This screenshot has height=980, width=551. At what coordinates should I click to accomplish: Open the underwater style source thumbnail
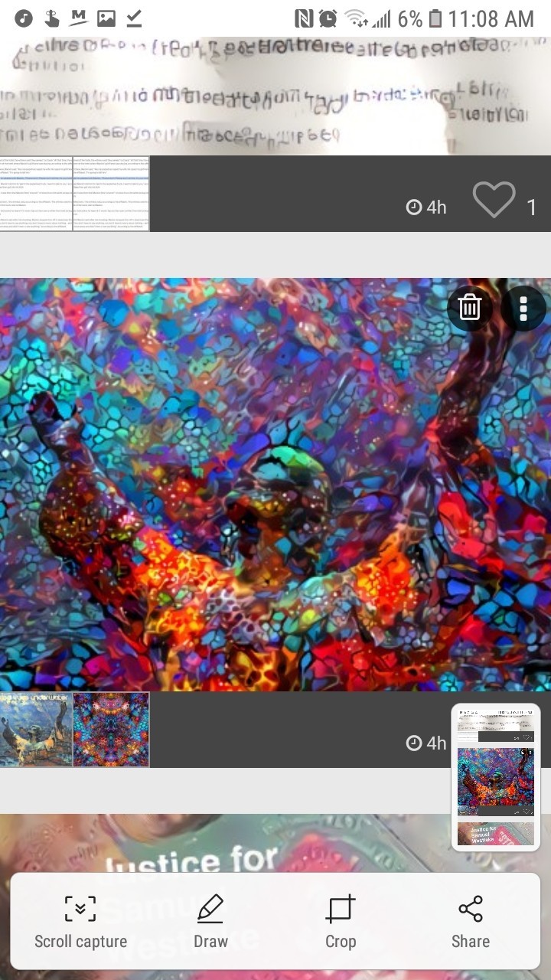(36, 730)
